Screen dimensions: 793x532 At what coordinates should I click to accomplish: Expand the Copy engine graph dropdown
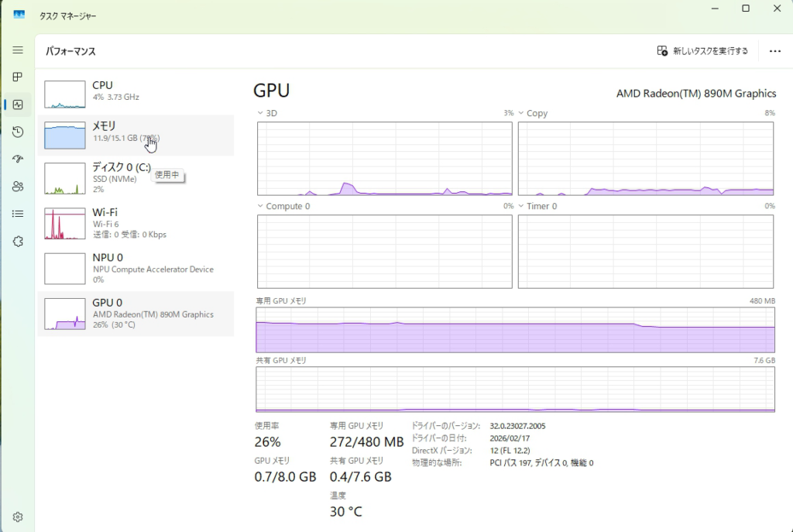pos(521,113)
